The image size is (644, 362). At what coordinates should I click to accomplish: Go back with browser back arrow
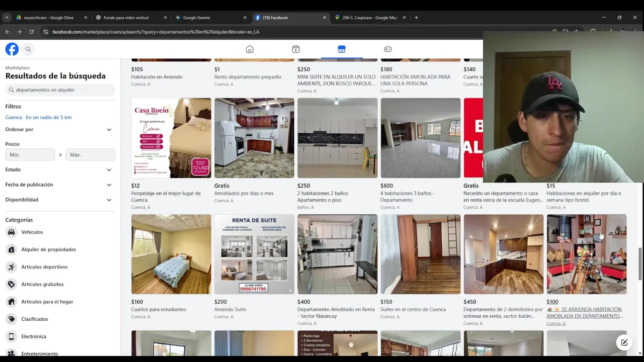pos(7,32)
